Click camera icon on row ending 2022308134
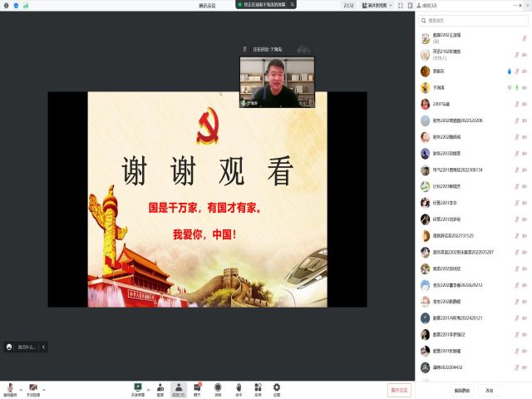The image size is (532, 399). pyautogui.click(x=525, y=170)
